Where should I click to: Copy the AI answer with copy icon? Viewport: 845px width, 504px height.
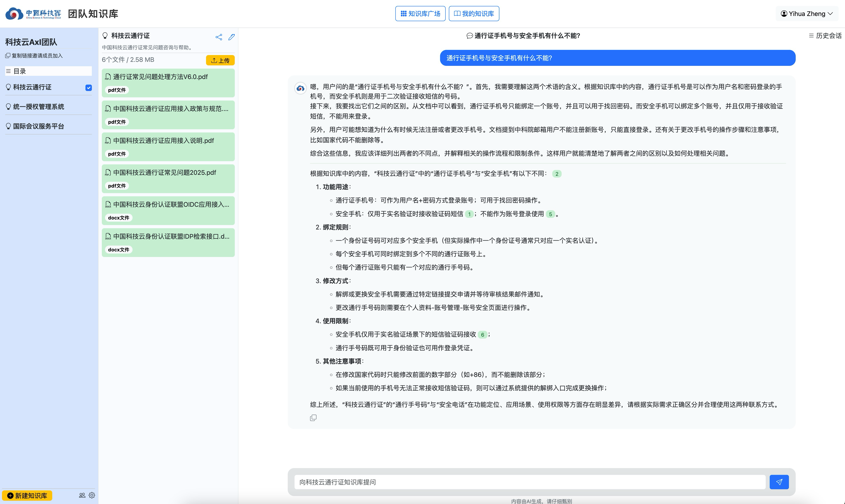click(x=313, y=418)
